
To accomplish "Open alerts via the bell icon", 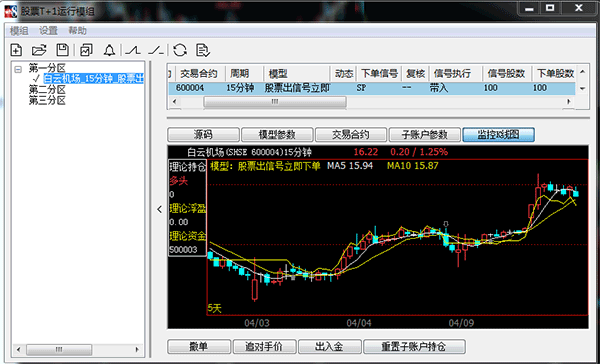I will coord(109,50).
